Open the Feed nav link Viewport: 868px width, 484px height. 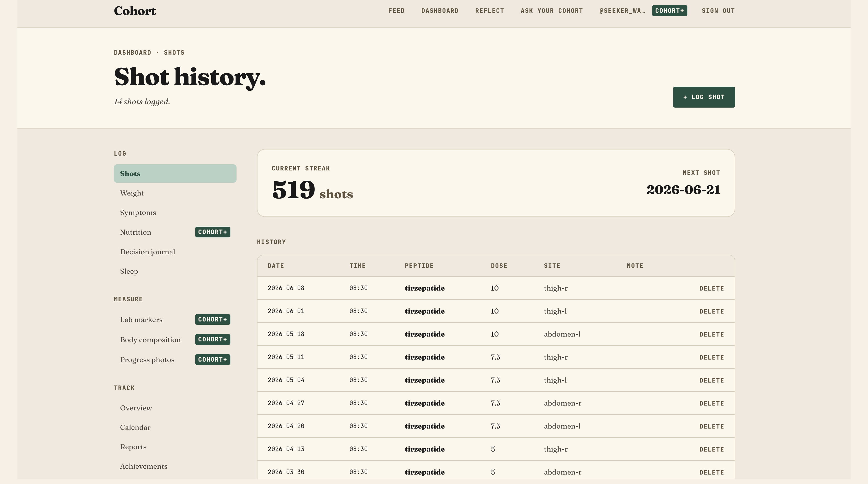[x=396, y=11]
